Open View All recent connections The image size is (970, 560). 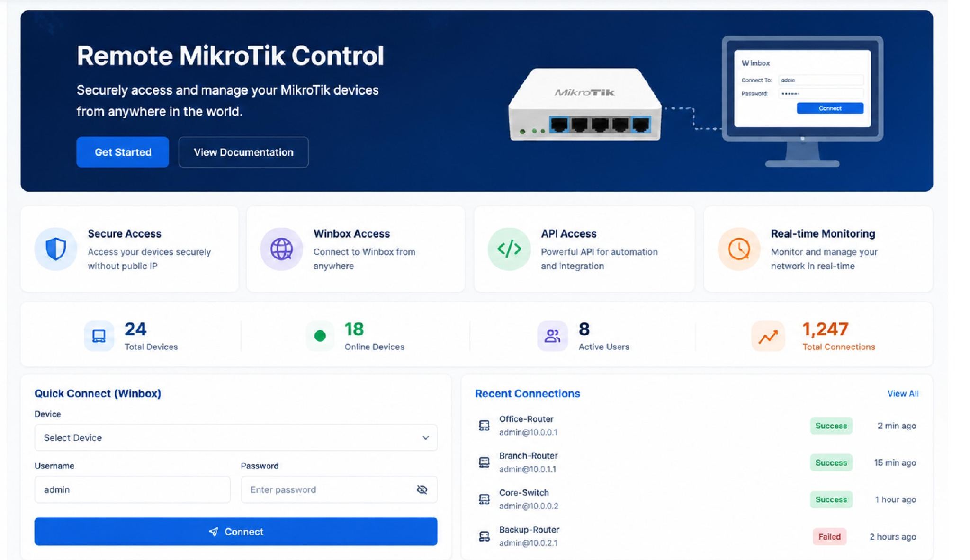click(x=903, y=393)
